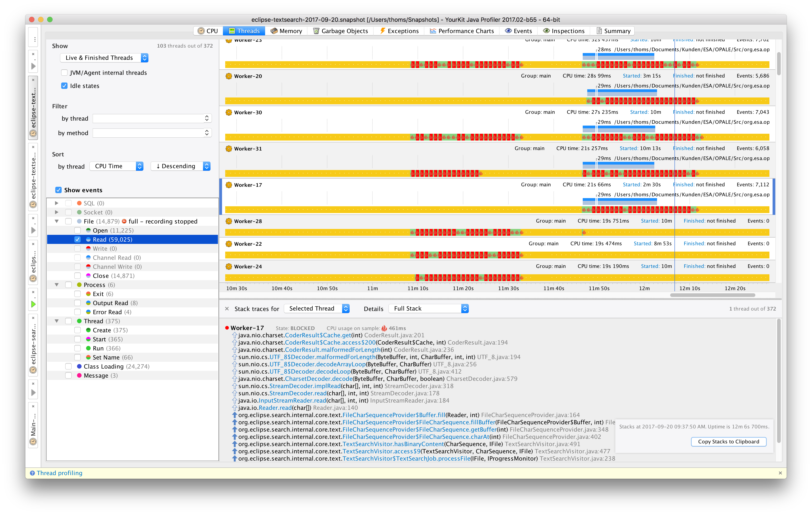The height and width of the screenshot is (515, 812).
Task: Dismiss the Thread profiling status bar
Action: tap(780, 473)
